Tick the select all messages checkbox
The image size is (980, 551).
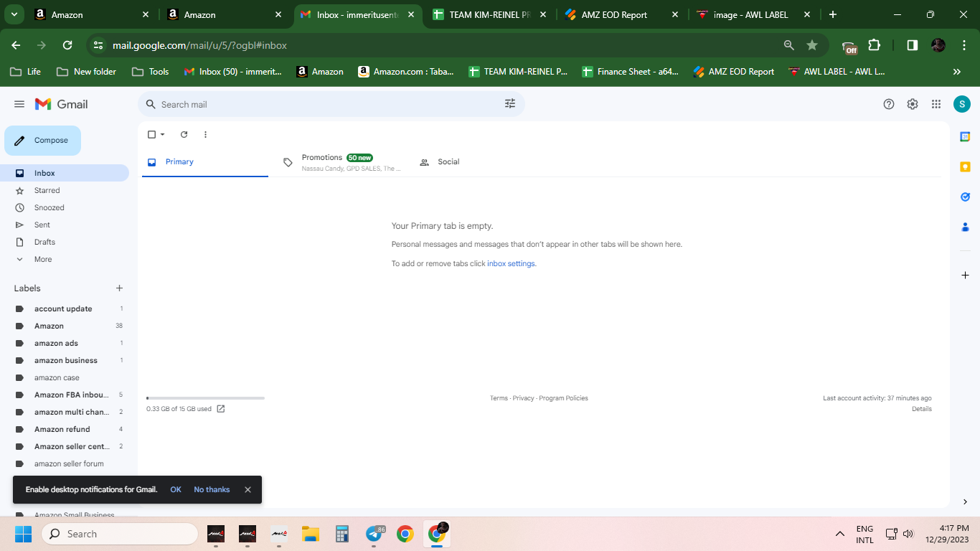[151, 134]
